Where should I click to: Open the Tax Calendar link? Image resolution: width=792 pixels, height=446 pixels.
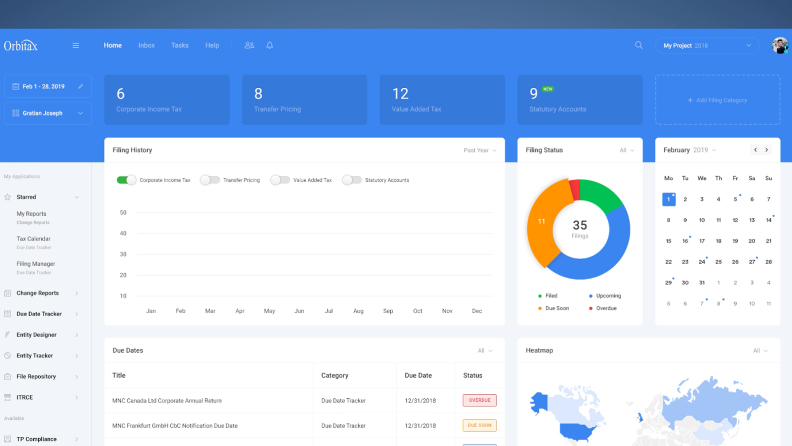33,239
